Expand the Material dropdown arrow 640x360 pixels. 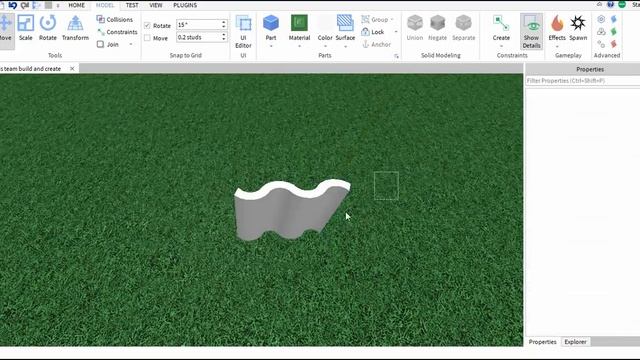300,46
